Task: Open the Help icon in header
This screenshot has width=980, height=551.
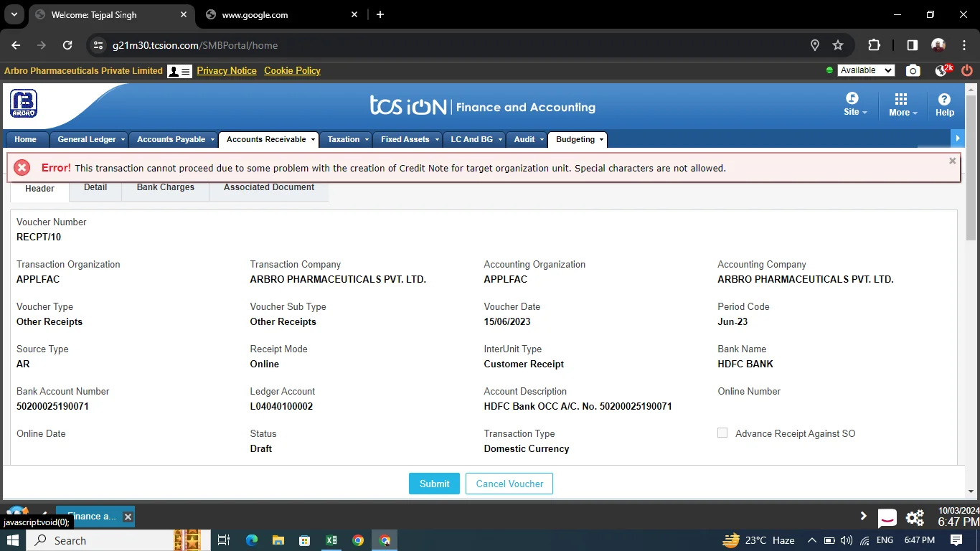Action: [x=944, y=105]
